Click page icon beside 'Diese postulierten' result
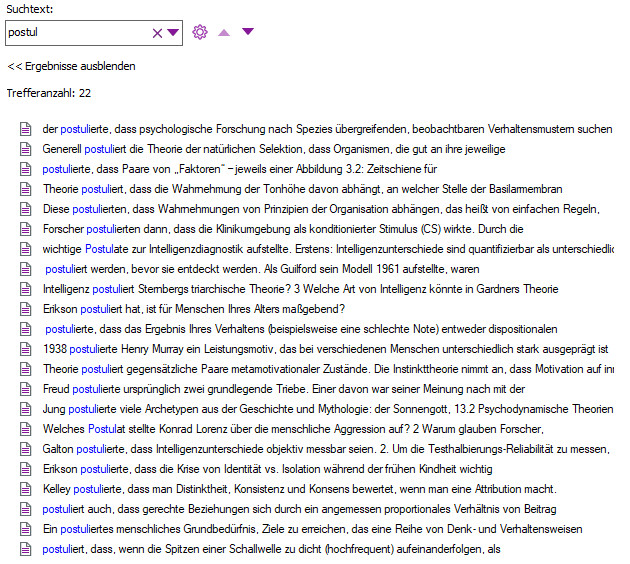 click(x=26, y=209)
